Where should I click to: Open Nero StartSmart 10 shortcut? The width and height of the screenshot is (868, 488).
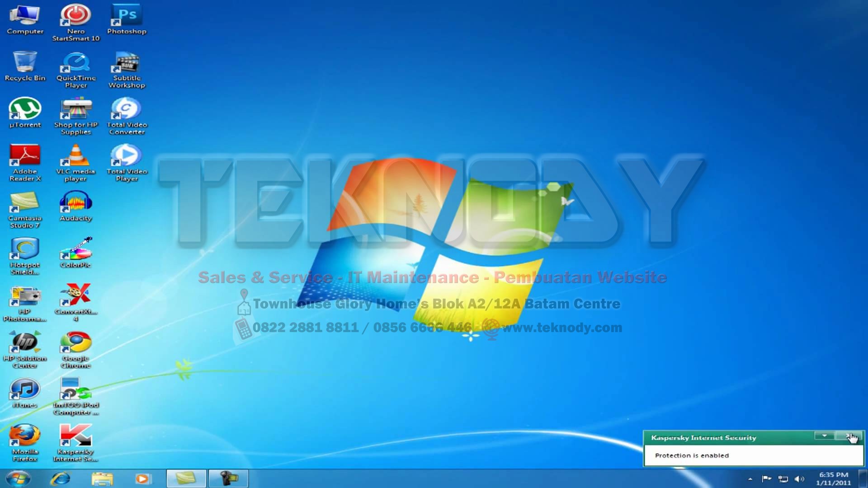pos(75,23)
